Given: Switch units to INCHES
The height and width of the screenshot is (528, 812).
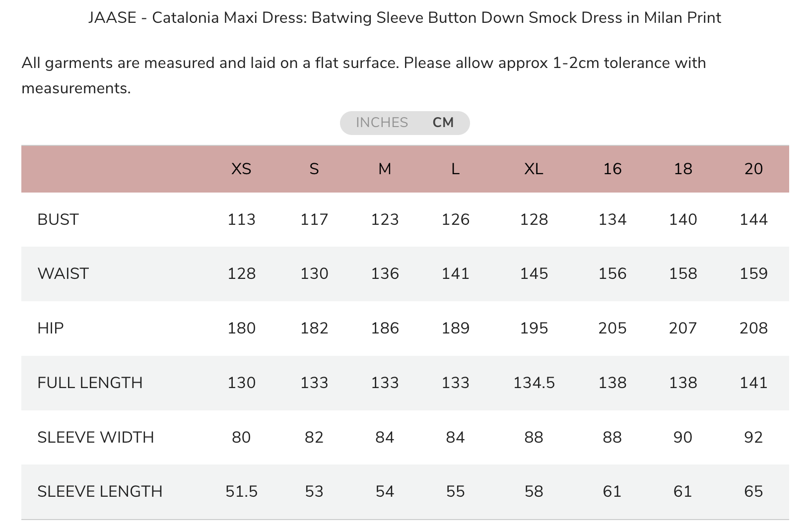Looking at the screenshot, I should pos(382,123).
